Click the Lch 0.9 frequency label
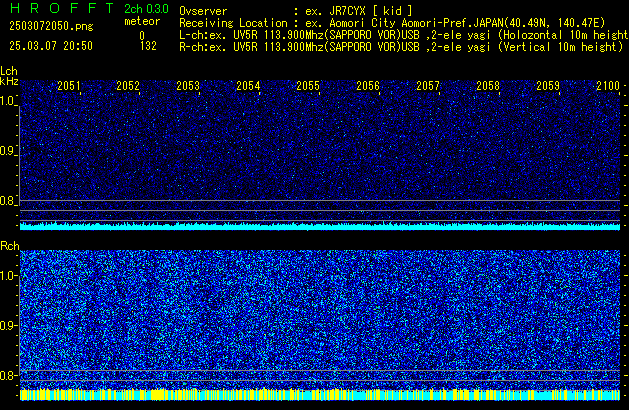This screenshot has width=629, height=410. [x=8, y=151]
